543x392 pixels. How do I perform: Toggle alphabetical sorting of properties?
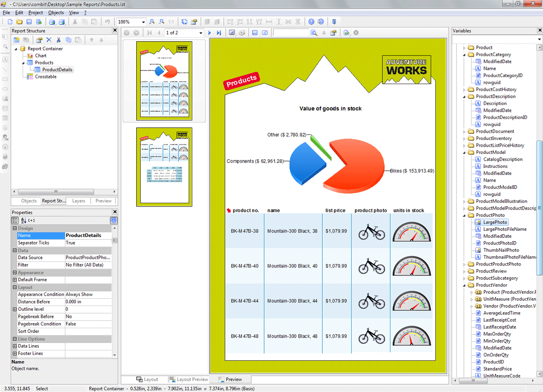point(24,220)
